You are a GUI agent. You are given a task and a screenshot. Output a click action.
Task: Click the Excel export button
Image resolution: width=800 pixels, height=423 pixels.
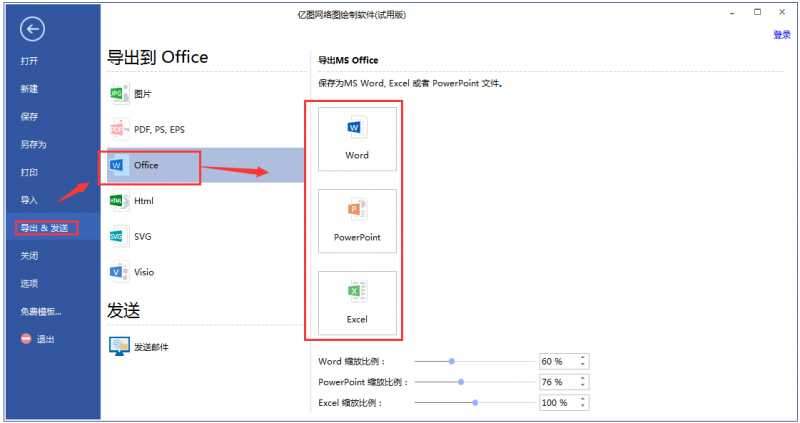point(357,303)
